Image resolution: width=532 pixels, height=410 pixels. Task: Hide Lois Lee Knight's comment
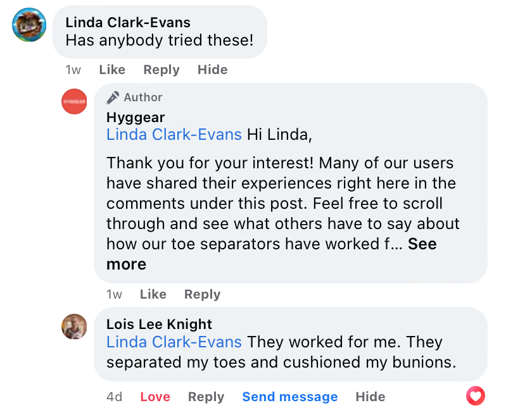click(x=370, y=397)
